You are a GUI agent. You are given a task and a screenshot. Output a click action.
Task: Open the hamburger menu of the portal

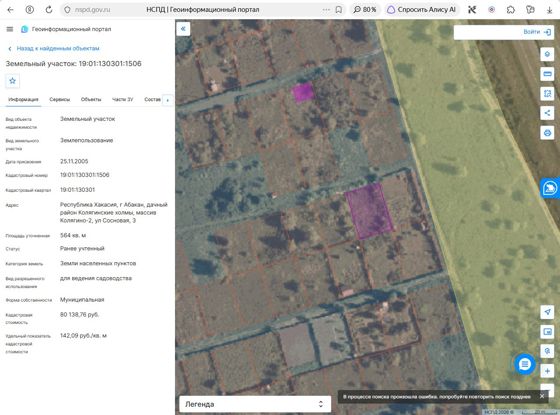click(x=10, y=29)
